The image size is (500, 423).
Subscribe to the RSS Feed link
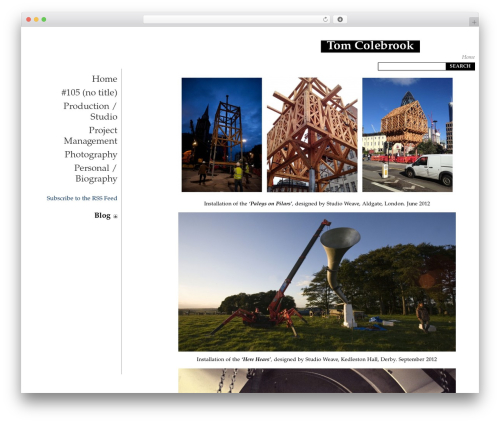(x=82, y=198)
